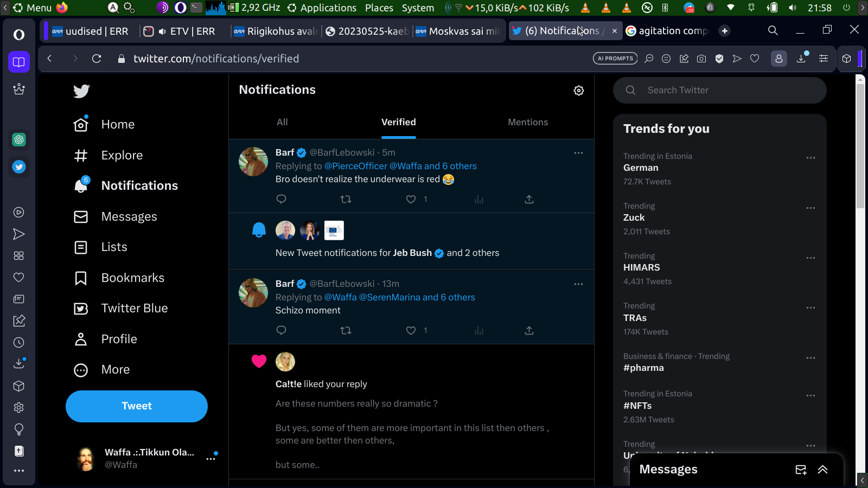Reload the current page

point(97,59)
